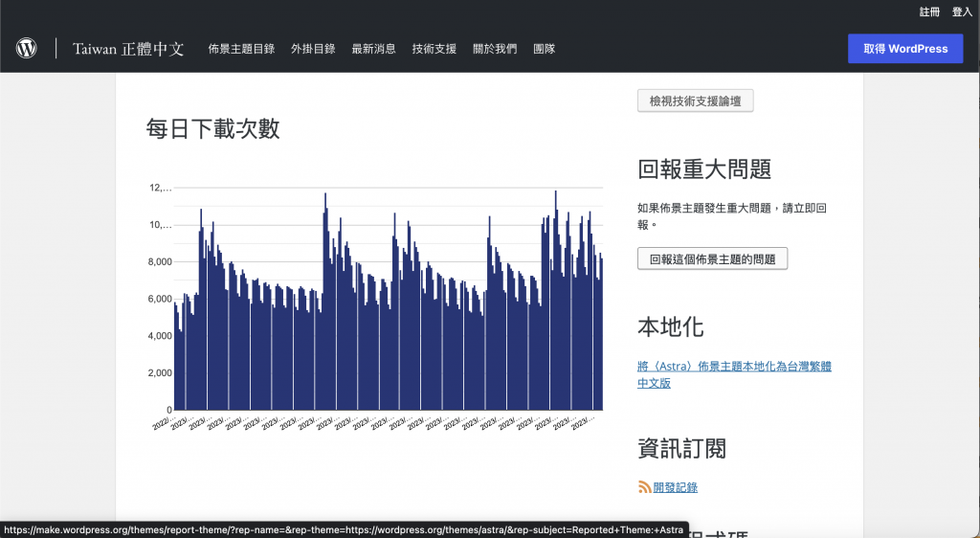This screenshot has width=980, height=538.
Task: Open 最新消息 menu item
Action: [374, 49]
